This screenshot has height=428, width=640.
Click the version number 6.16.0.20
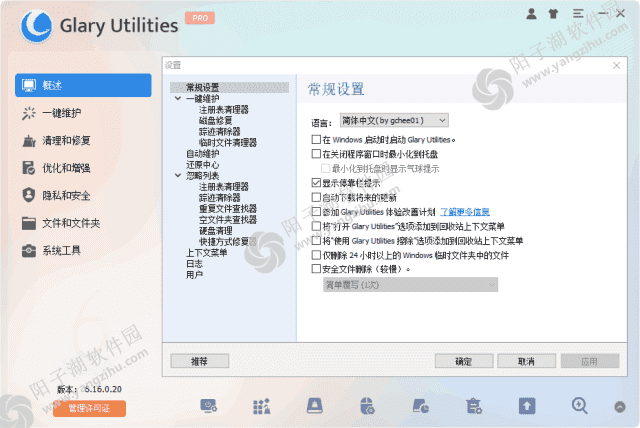[x=103, y=389]
